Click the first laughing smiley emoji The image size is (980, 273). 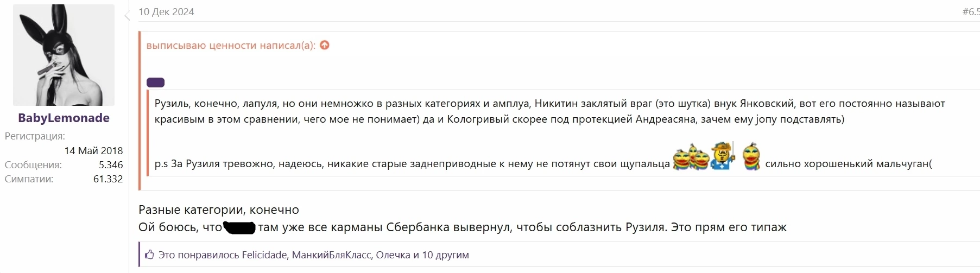pyautogui.click(x=683, y=157)
